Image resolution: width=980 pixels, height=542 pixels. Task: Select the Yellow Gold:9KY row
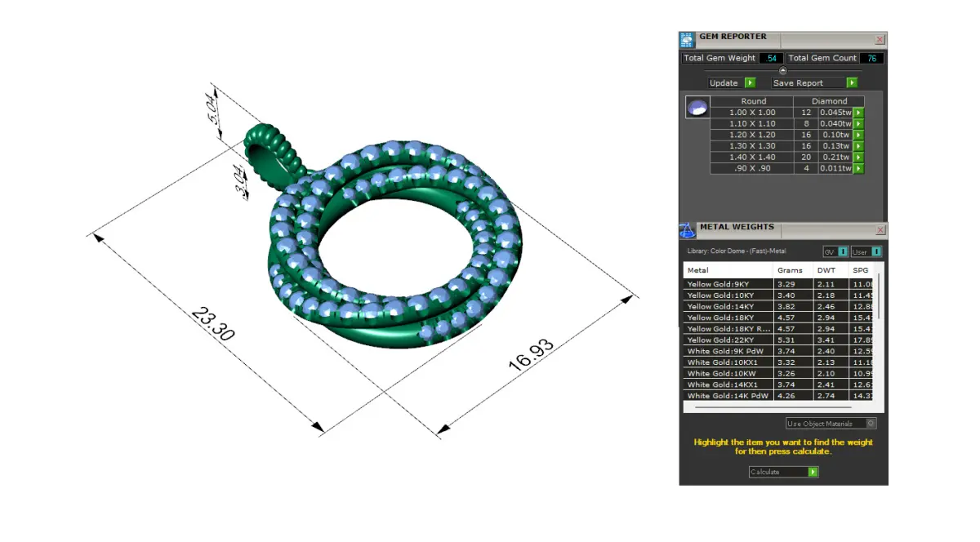point(778,284)
